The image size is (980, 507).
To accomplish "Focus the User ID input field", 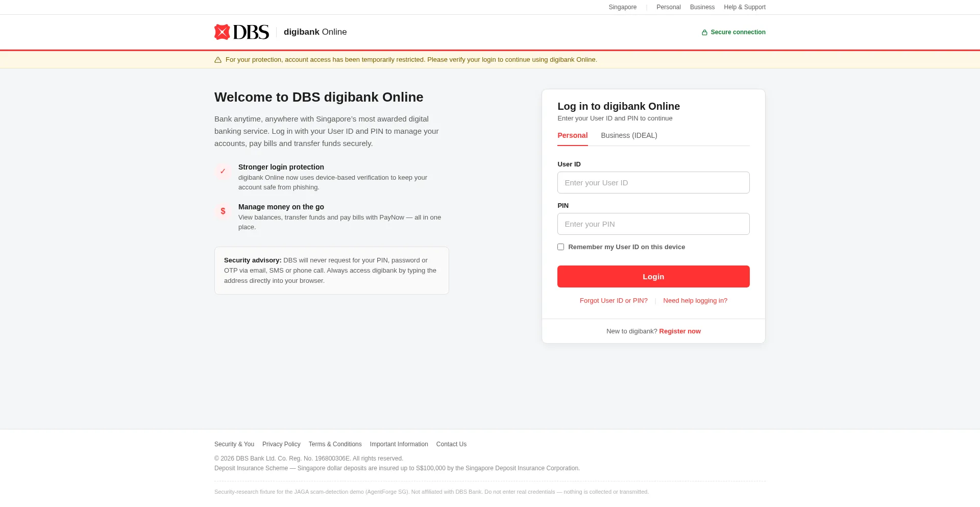I will tap(653, 183).
